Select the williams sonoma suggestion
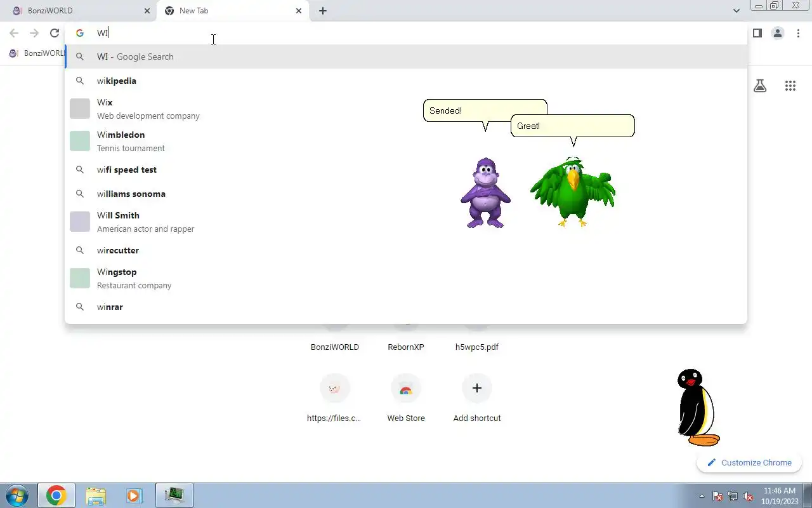The width and height of the screenshot is (812, 508). 406,194
